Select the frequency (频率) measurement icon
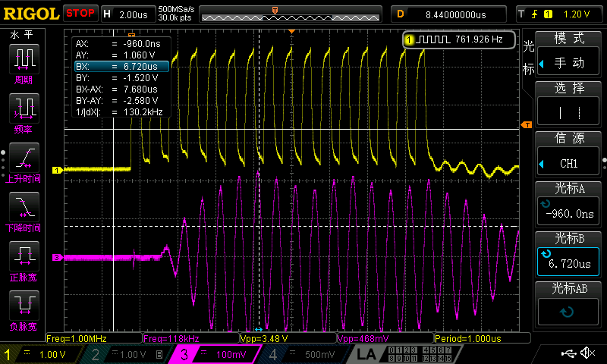The width and height of the screenshot is (607, 364). click(x=24, y=108)
